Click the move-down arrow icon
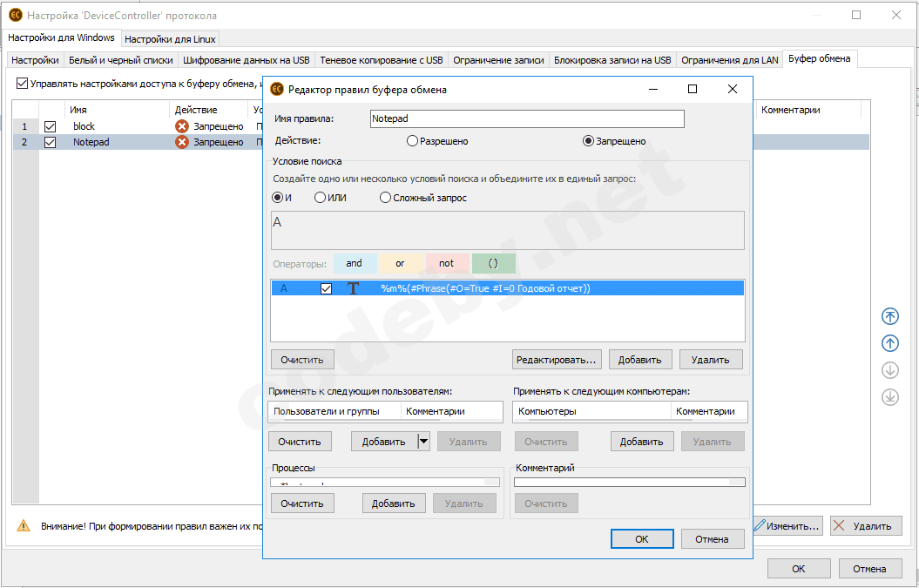The width and height of the screenshot is (919, 588). 889,370
